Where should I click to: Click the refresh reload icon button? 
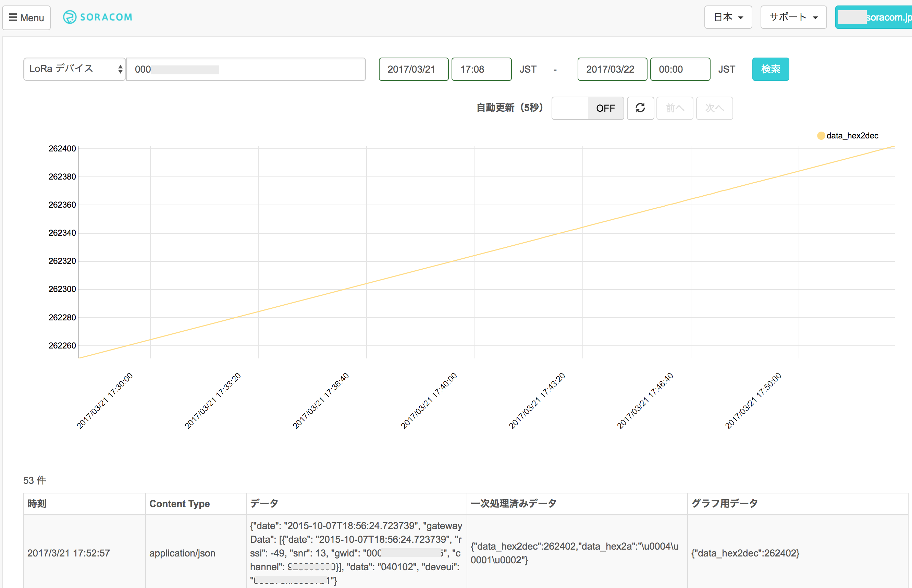point(640,108)
